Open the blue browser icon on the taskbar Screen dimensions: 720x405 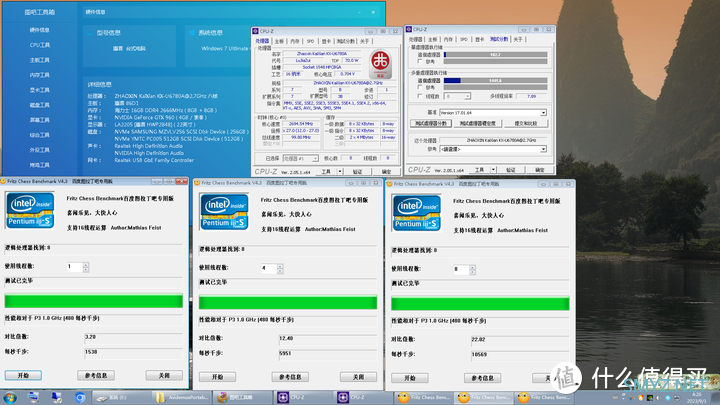tap(80, 398)
